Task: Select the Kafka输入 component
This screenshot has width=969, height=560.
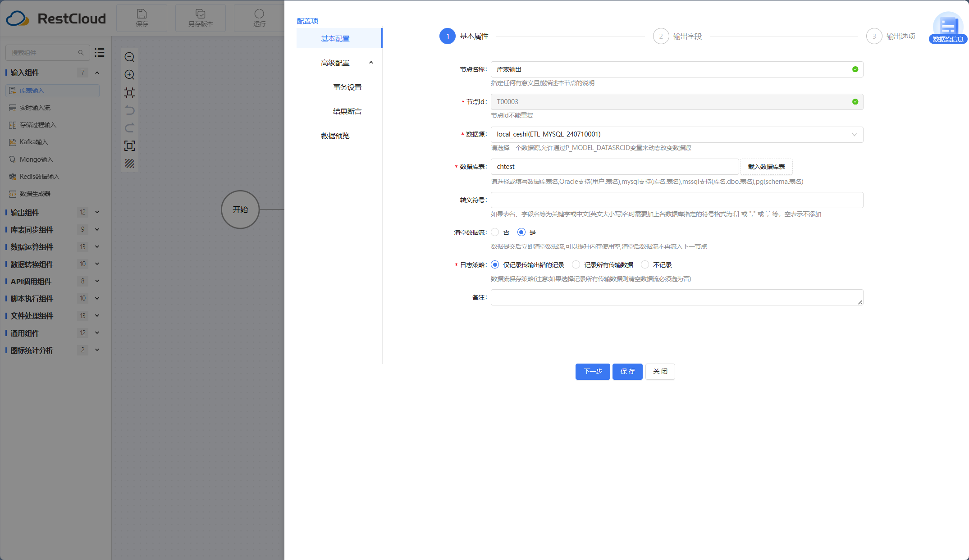Action: pos(52,142)
